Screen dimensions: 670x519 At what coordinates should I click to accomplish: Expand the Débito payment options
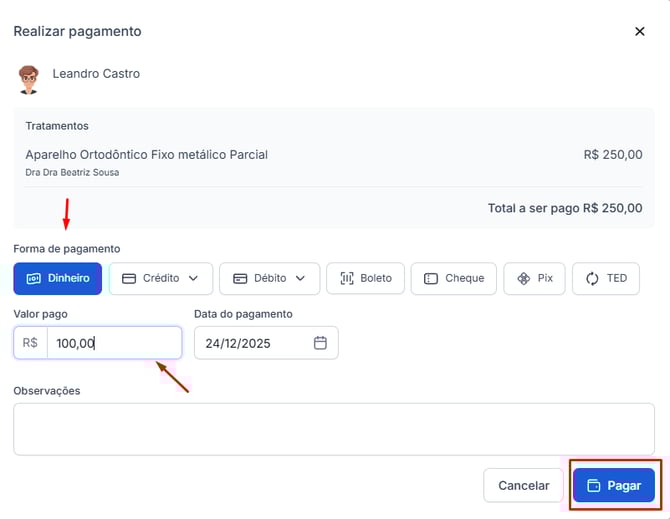click(269, 278)
